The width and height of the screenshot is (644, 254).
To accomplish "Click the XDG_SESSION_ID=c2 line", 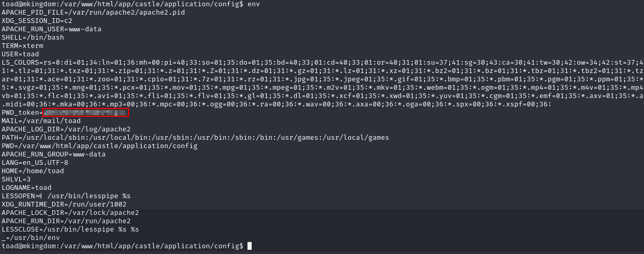I will (x=37, y=21).
